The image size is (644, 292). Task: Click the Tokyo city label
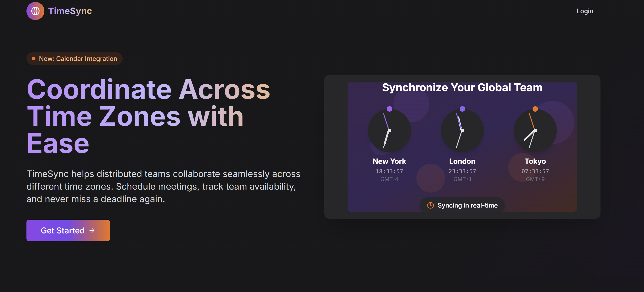(x=535, y=161)
